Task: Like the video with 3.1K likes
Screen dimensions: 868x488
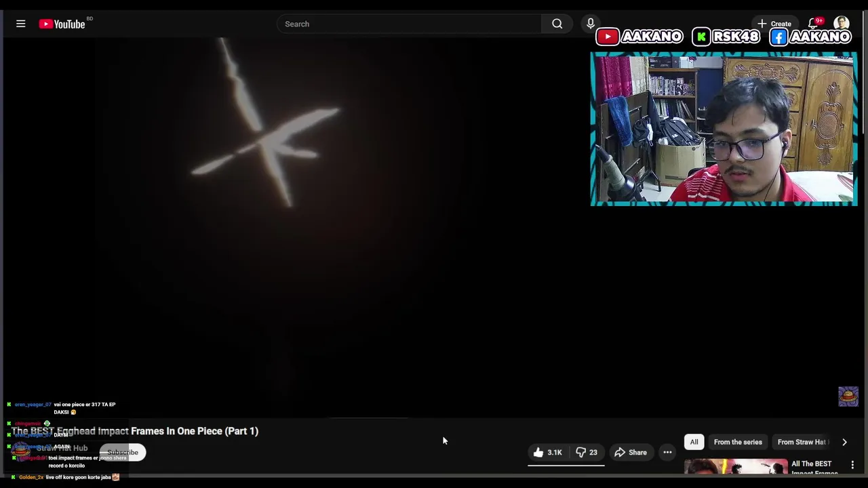Action: 548,452
